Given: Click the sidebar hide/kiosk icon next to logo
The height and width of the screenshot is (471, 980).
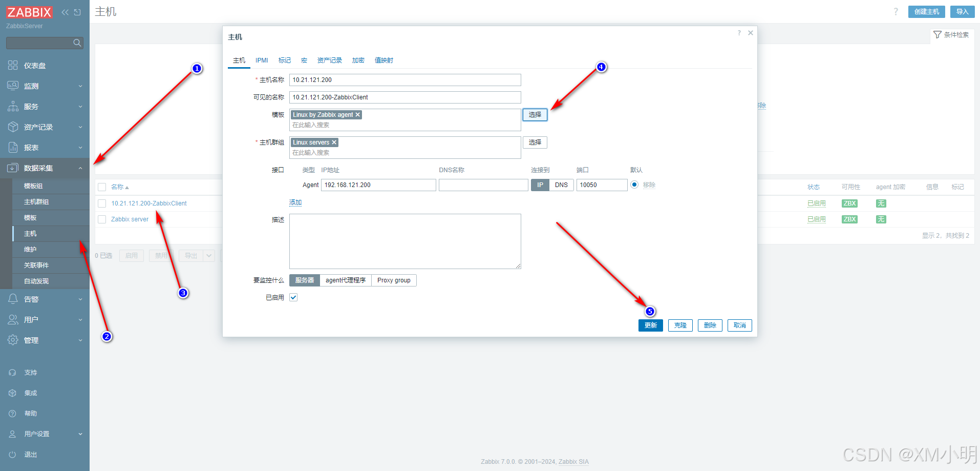Looking at the screenshot, I should (x=77, y=12).
